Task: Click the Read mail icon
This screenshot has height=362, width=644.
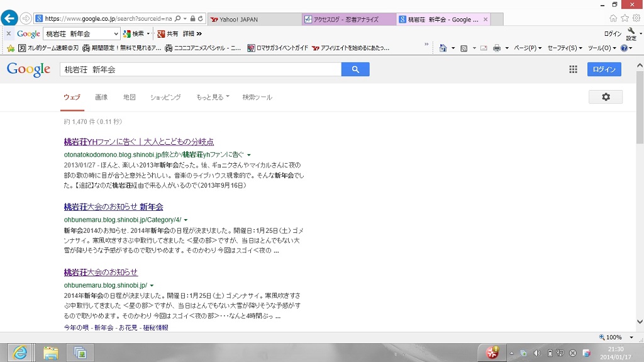Action: tap(484, 48)
